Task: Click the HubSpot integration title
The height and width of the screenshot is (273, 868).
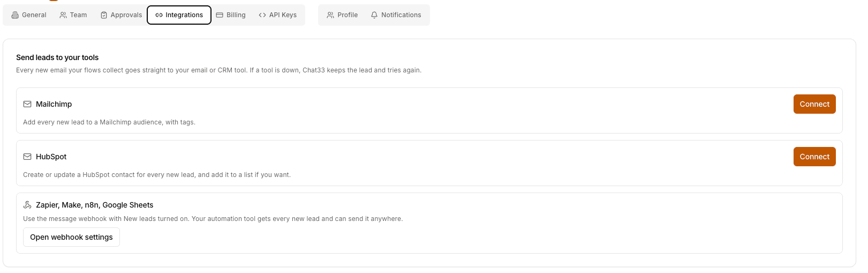Action: [51, 157]
